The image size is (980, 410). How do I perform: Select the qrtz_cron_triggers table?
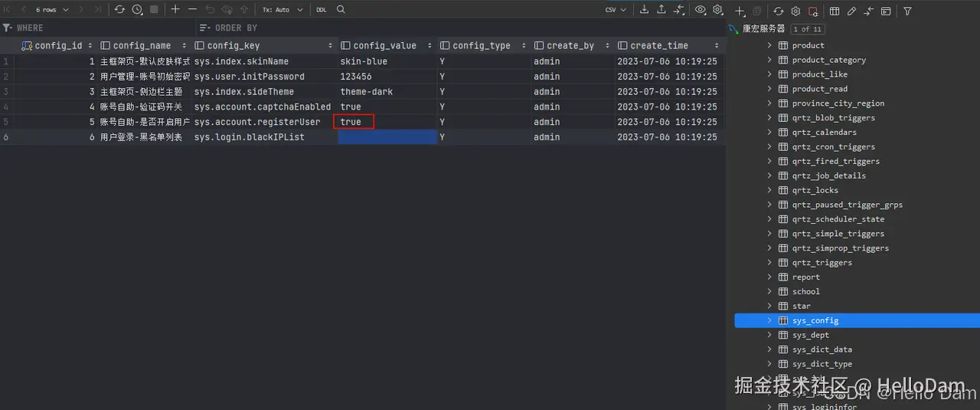833,146
